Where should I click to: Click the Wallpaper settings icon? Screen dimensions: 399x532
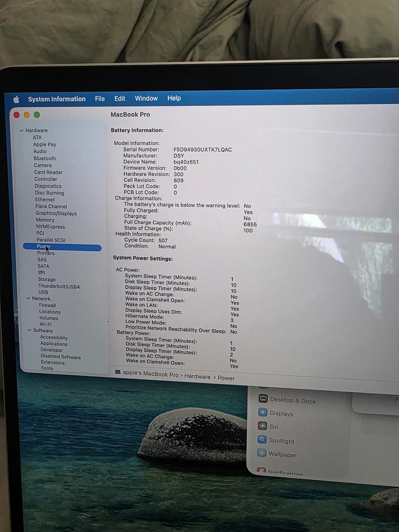(x=262, y=453)
